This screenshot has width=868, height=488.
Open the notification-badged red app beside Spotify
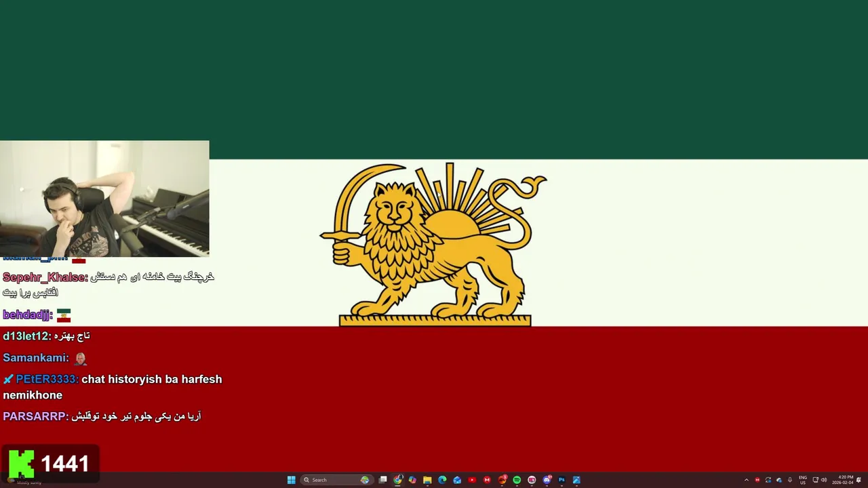(502, 480)
